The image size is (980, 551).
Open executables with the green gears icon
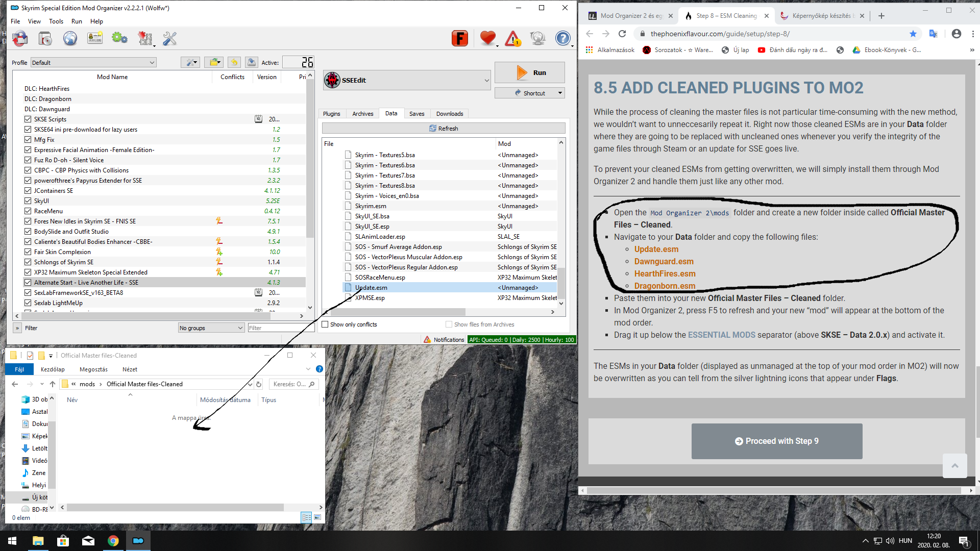(x=120, y=38)
